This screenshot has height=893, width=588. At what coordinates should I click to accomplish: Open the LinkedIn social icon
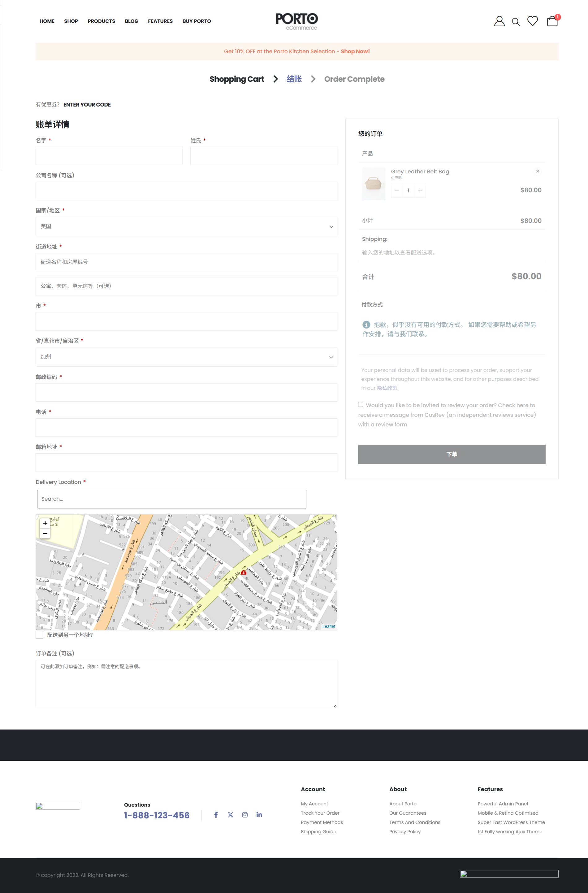pyautogui.click(x=259, y=815)
